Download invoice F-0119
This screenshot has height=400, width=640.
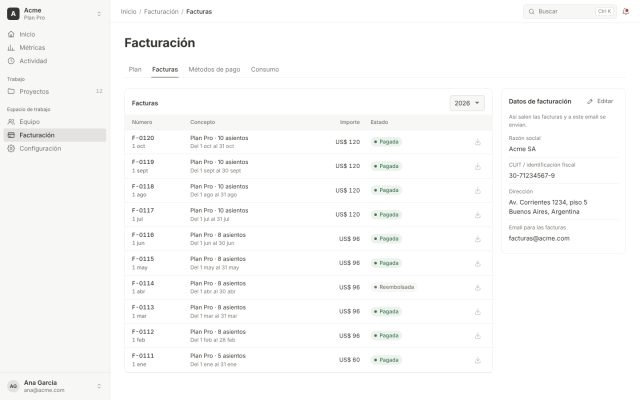pyautogui.click(x=478, y=166)
